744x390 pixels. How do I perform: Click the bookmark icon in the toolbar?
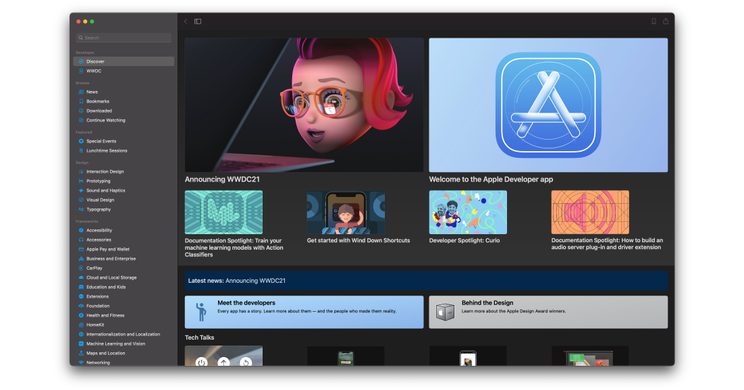tap(654, 21)
